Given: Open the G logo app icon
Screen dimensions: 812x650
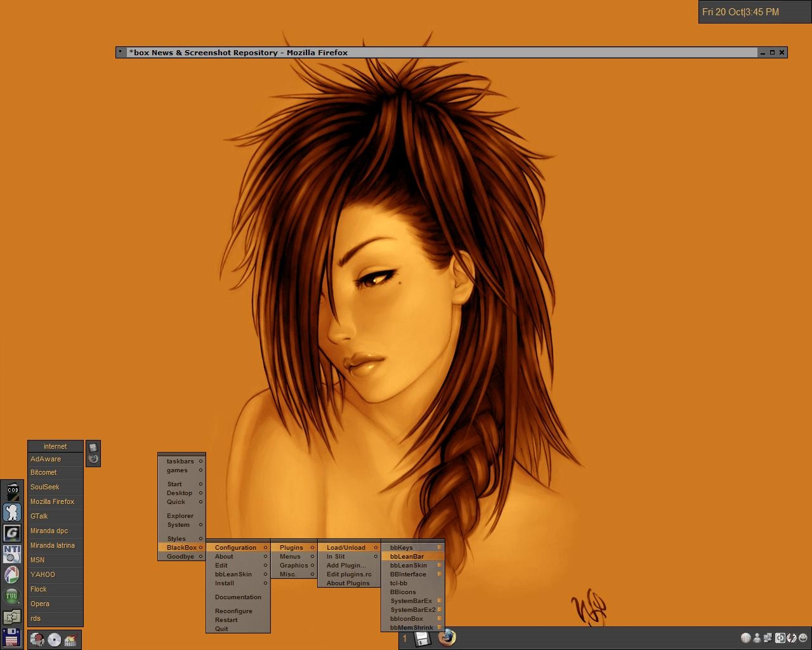Looking at the screenshot, I should coord(12,533).
